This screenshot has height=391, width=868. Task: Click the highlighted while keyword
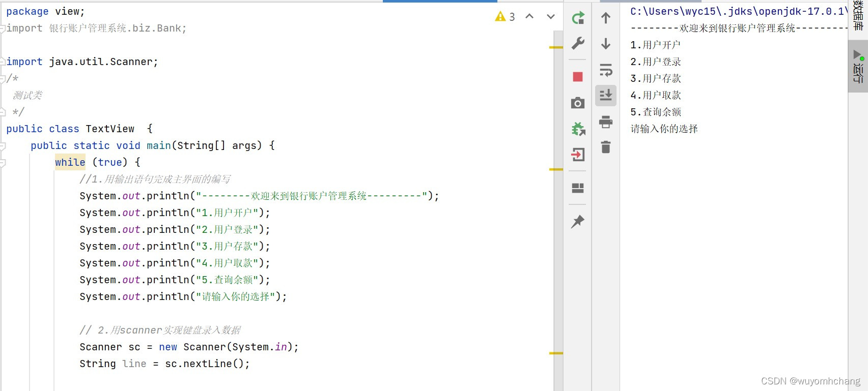point(70,162)
